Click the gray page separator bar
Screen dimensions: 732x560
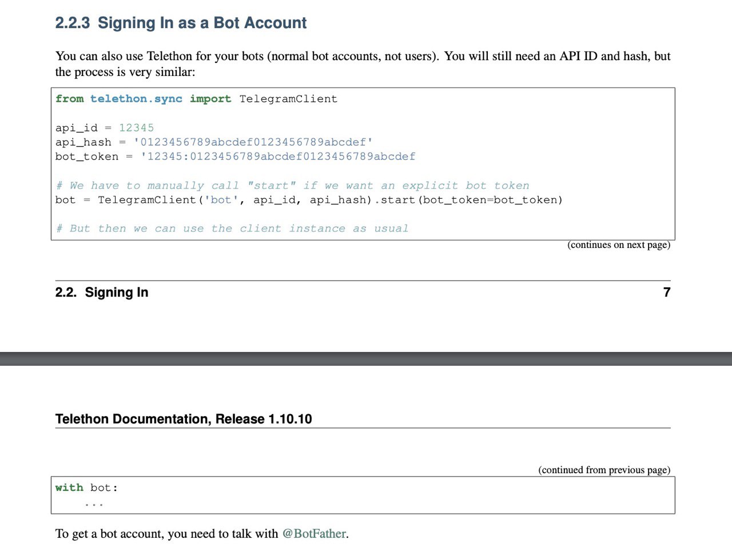366,359
